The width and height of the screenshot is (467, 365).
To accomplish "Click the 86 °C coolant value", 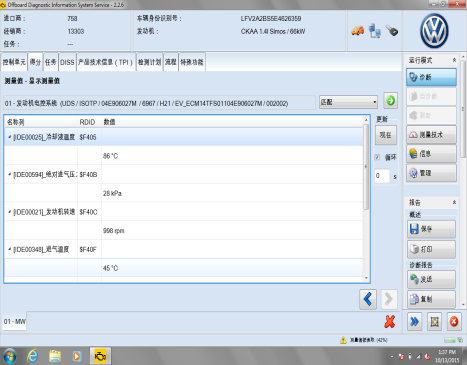I will 110,156.
